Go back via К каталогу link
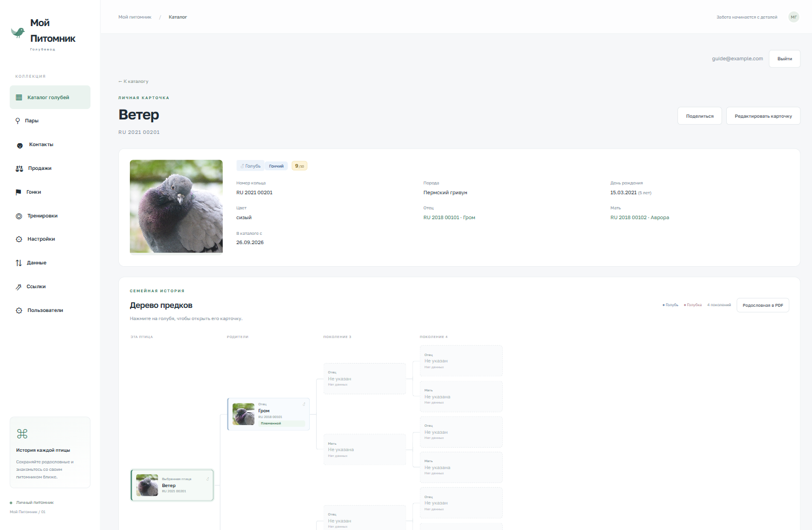 [x=133, y=81]
